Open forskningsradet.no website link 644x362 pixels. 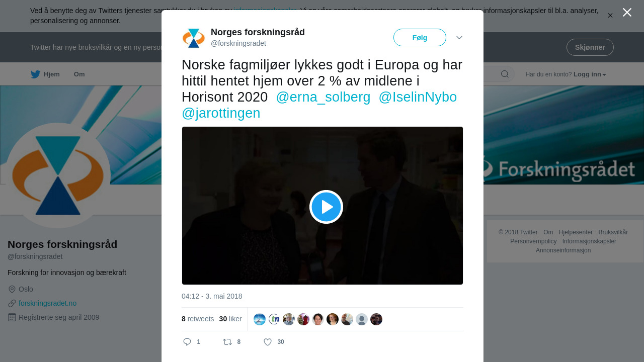47,303
